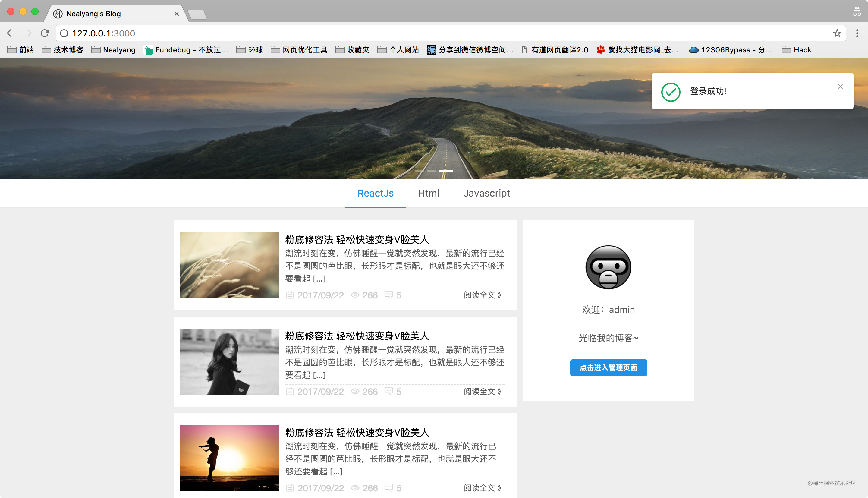Switch to the Html tab
The width and height of the screenshot is (868, 498).
coord(428,193)
